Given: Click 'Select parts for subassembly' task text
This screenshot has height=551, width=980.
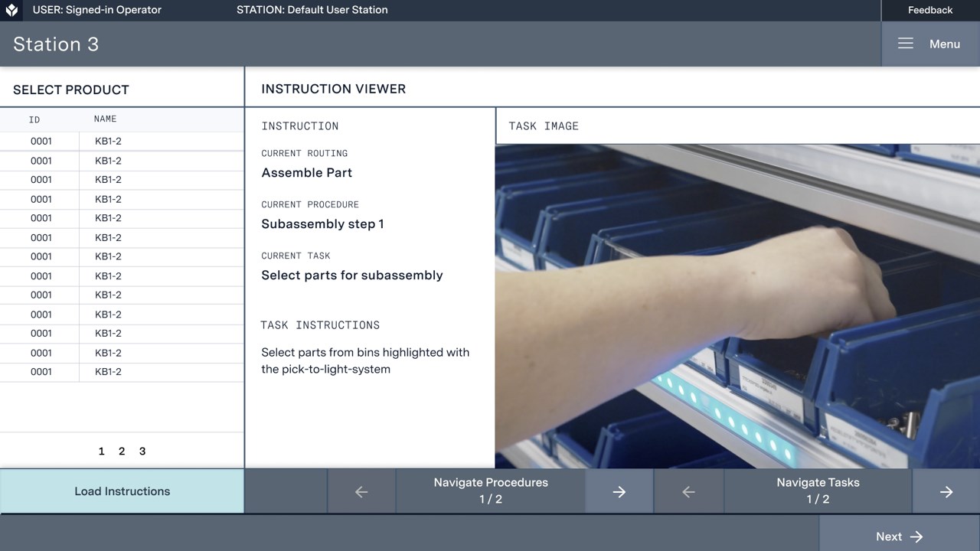Looking at the screenshot, I should [352, 275].
